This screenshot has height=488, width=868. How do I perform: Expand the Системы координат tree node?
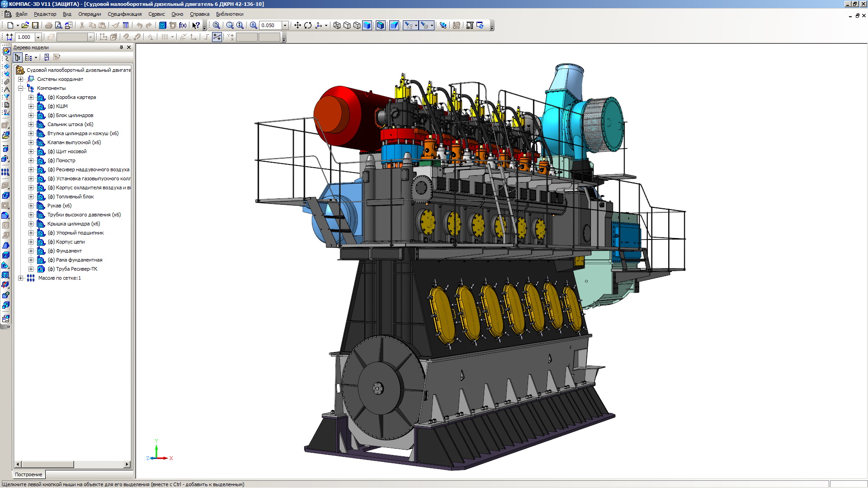[x=20, y=79]
